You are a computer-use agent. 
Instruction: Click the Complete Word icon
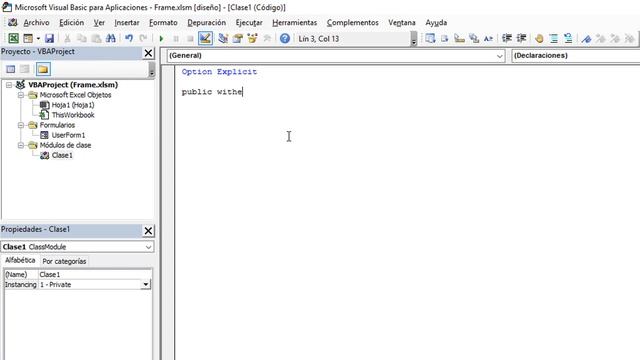pos(488,38)
